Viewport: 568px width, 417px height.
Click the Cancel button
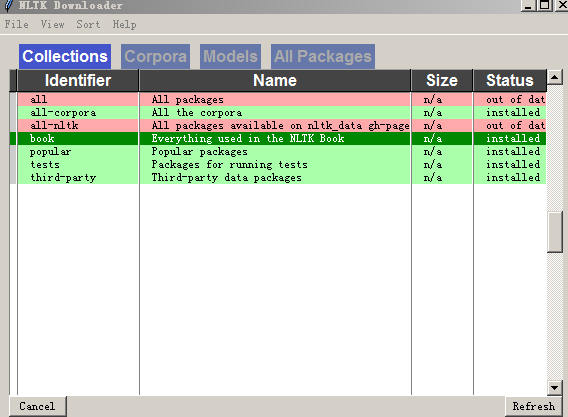pyautogui.click(x=37, y=406)
